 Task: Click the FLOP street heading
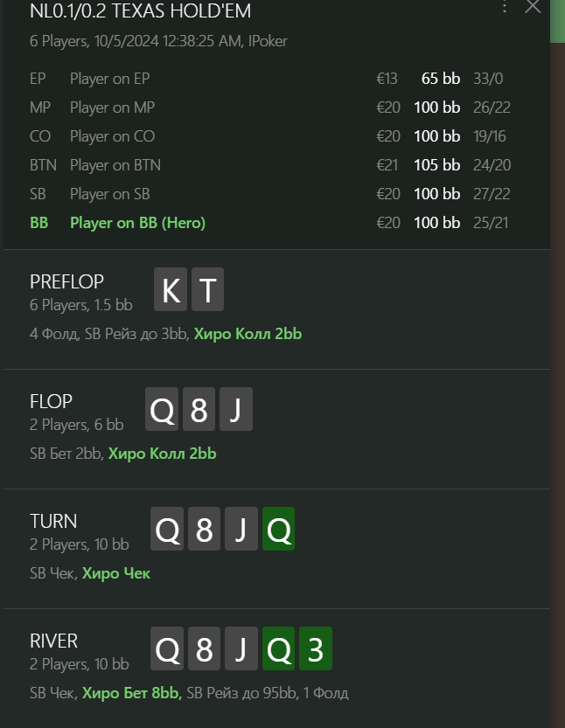point(51,401)
